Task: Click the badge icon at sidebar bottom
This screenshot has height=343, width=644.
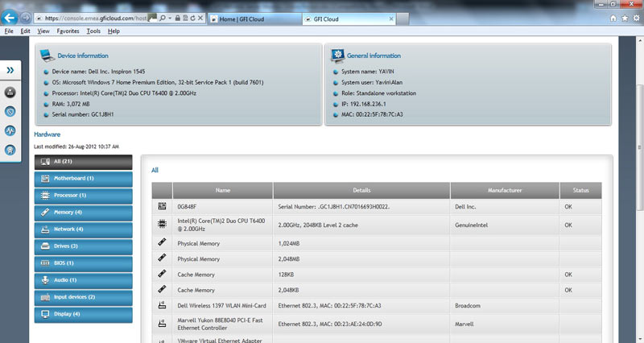Action: pyautogui.click(x=10, y=150)
